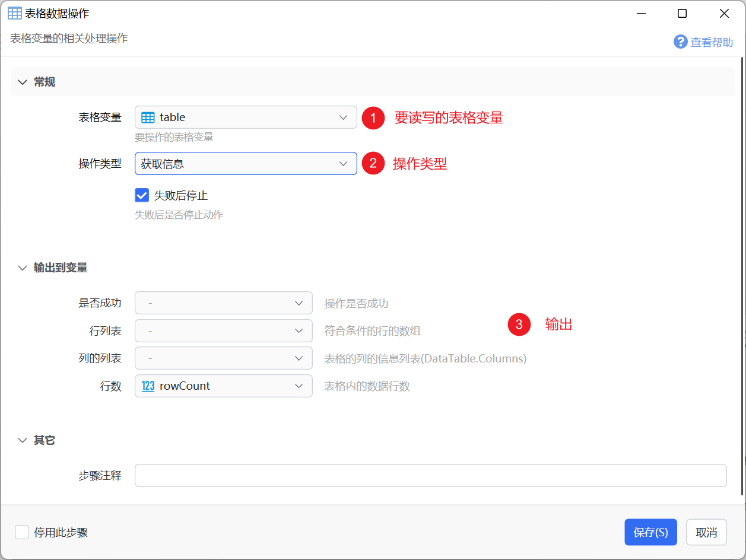Click the table app icon in title bar

pos(15,14)
